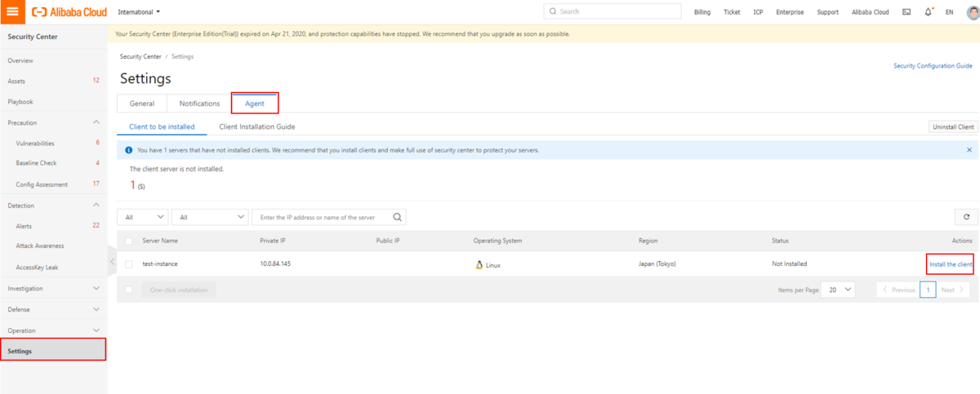
Task: Click the Japan (Tokyo) region cell
Action: coord(657,264)
